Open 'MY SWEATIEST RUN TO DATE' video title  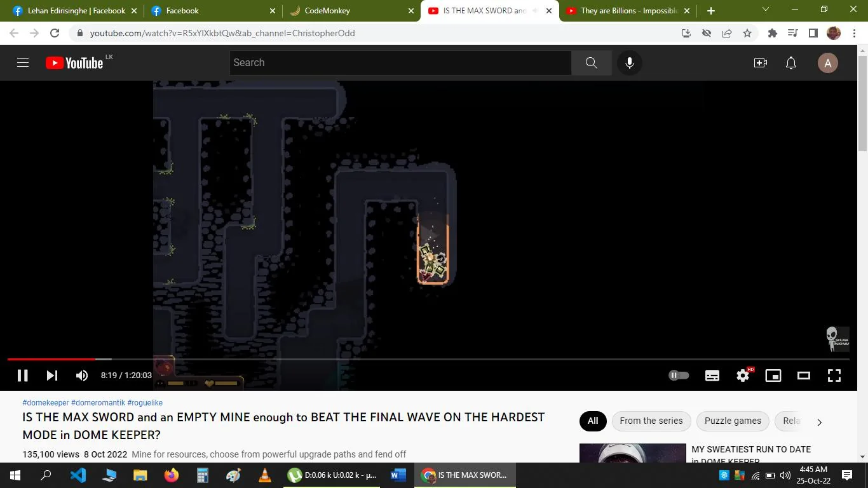pyautogui.click(x=751, y=455)
